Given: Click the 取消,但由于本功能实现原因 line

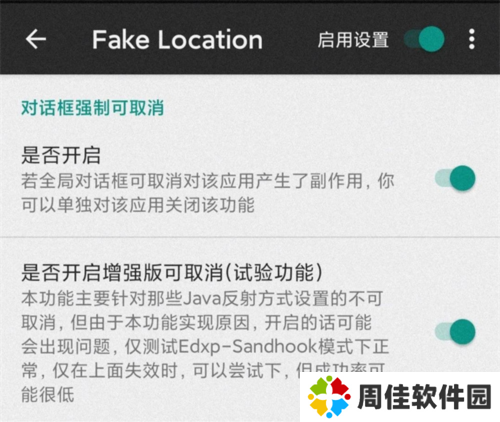Looking at the screenshot, I should coord(196,322).
